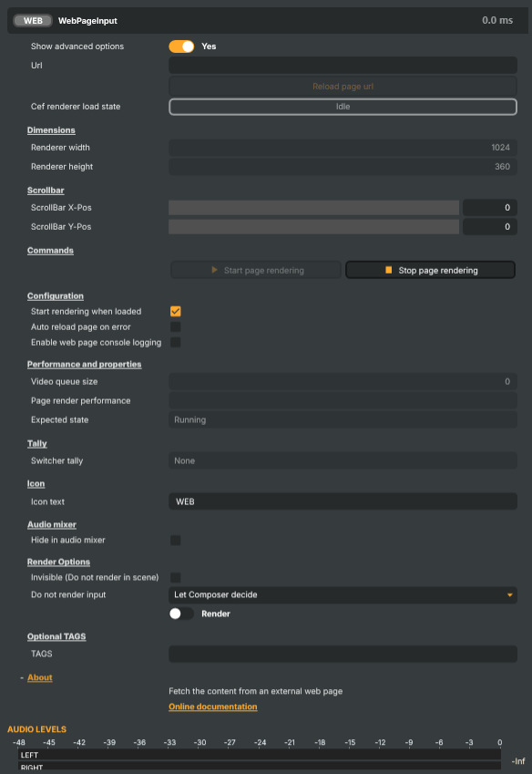Click the Video queue size field
Screen dimensions: 532x774
343,382
